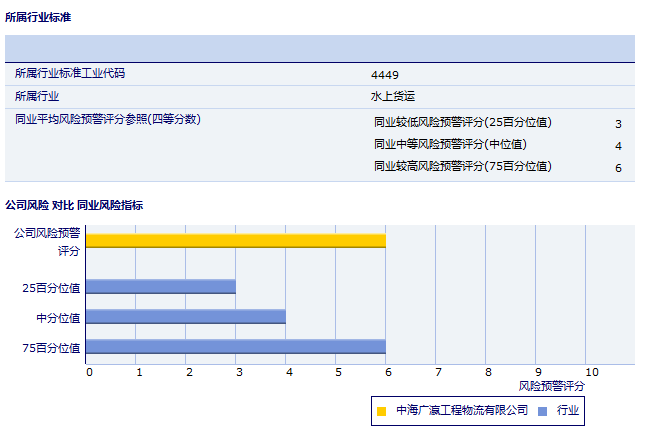Screen dimensions: 668x432
Task: Click 同业平均风险预警评分参照(四等分数) label
Action: point(108,119)
